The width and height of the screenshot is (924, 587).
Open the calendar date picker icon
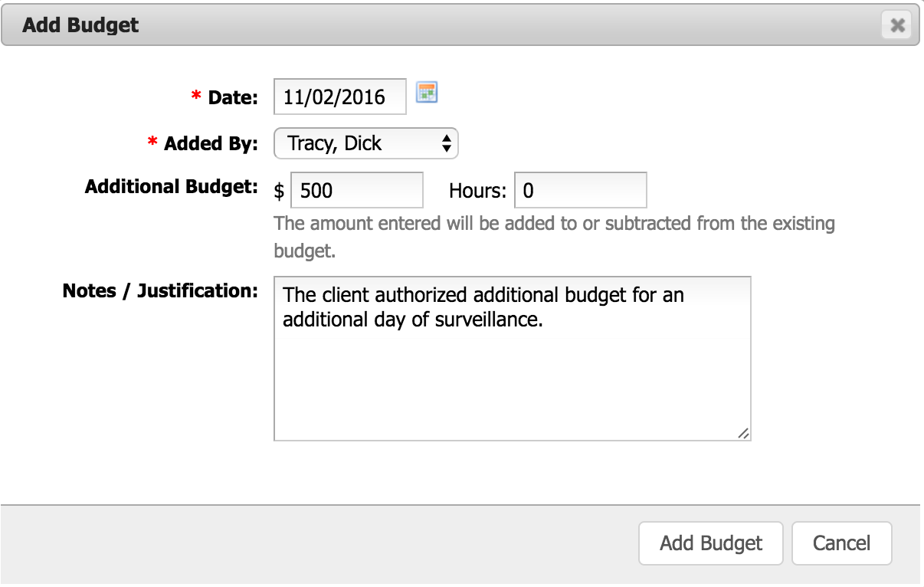(x=426, y=93)
